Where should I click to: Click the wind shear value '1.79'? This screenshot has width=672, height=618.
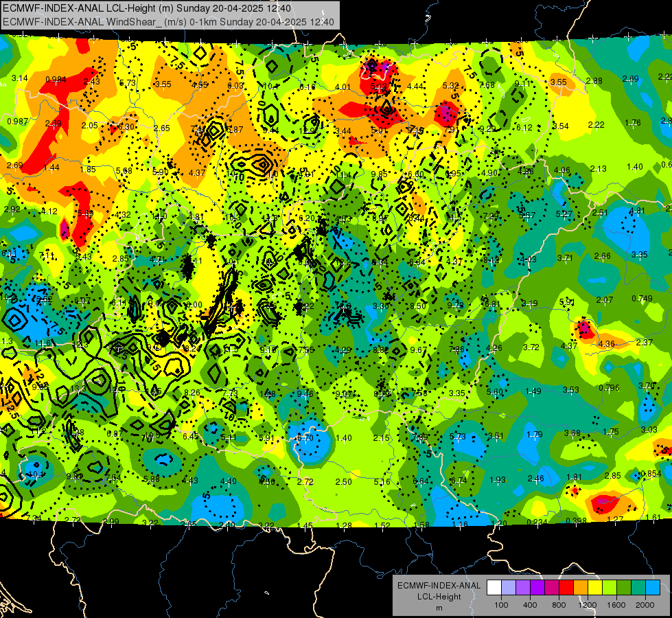point(535,435)
